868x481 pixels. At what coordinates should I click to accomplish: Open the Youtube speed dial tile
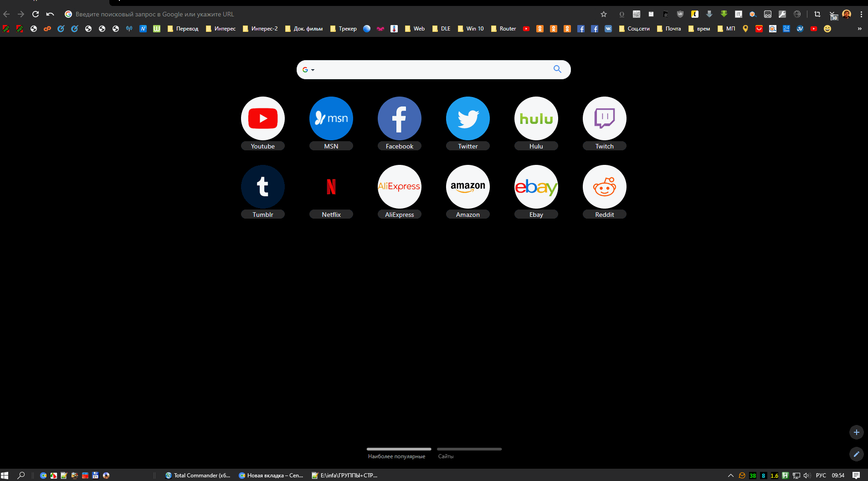tap(263, 118)
